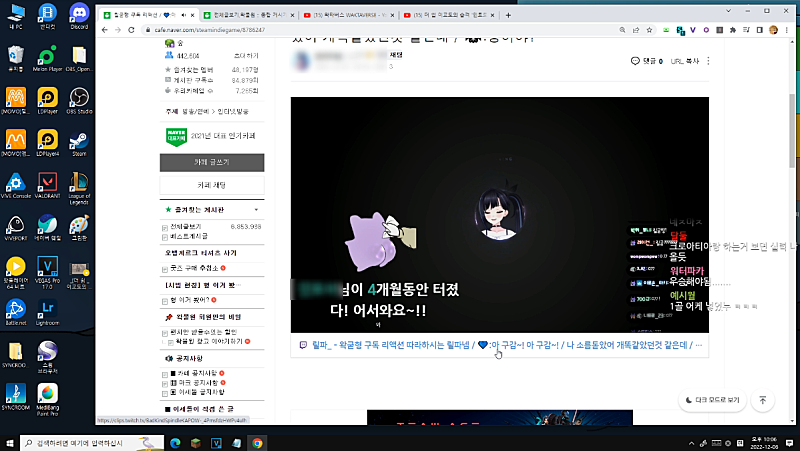This screenshot has height=451, width=800.
Task: Zoom magnifier icon in address bar
Action: (x=622, y=30)
